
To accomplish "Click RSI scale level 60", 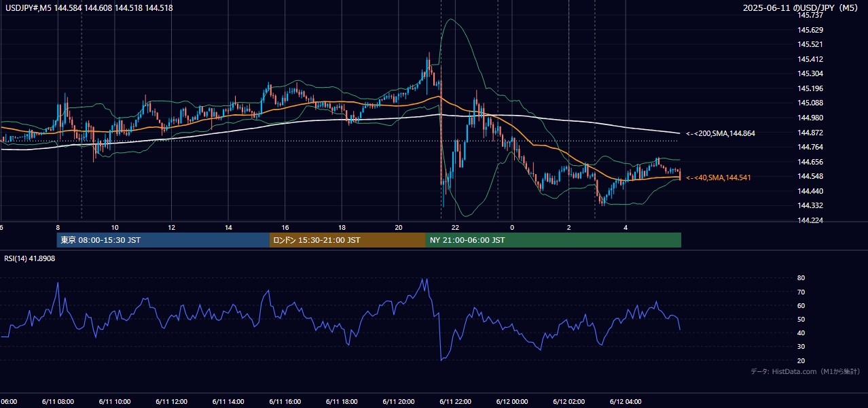I will click(x=801, y=305).
